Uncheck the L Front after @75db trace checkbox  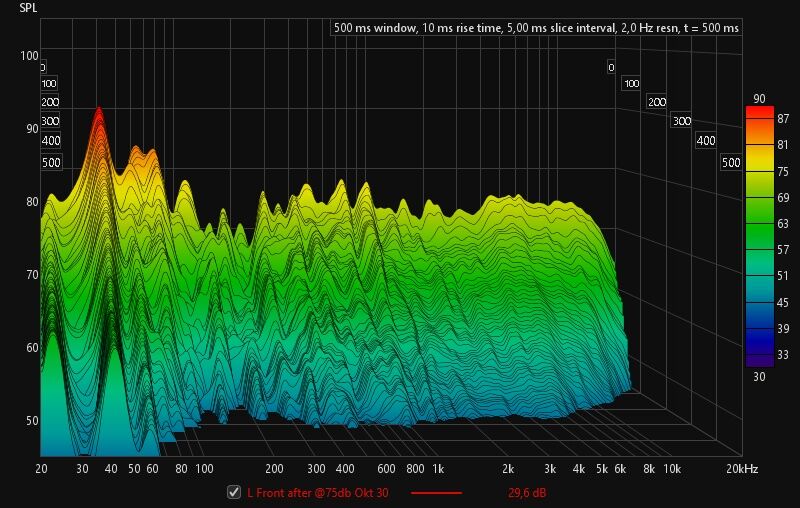(234, 492)
